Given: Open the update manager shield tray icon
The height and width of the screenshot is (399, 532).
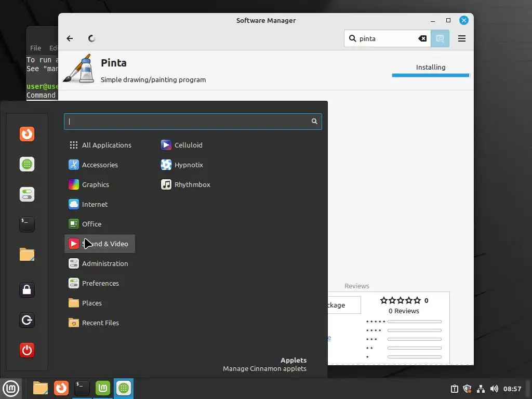Looking at the screenshot, I should click(467, 389).
